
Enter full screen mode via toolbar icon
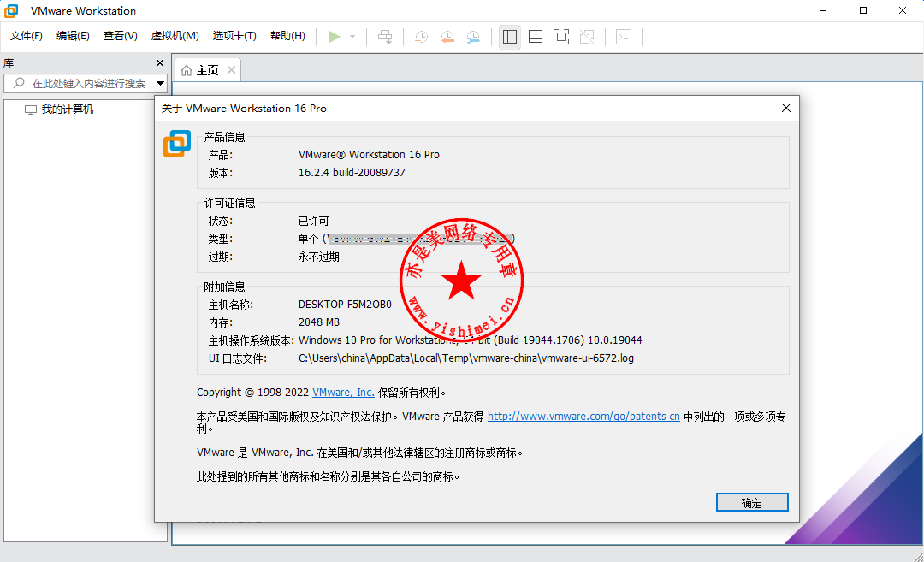click(561, 37)
